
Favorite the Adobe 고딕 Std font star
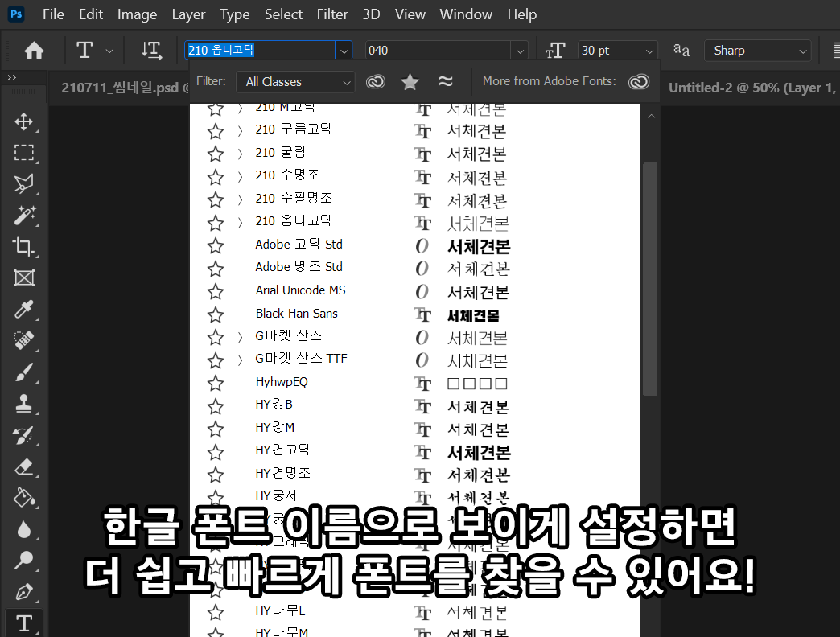pos(216,245)
